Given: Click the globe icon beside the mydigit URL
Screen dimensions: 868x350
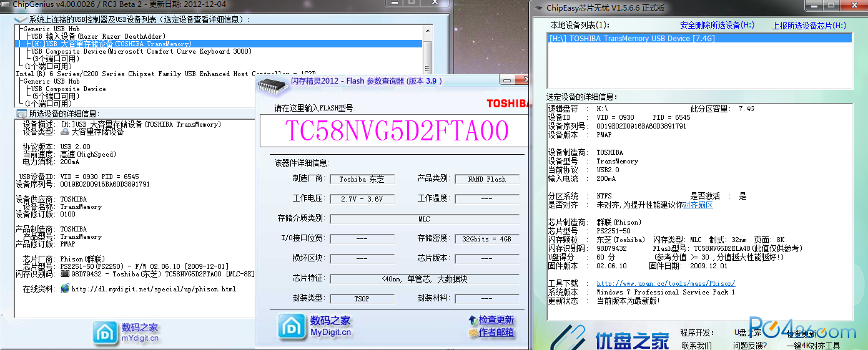Looking at the screenshot, I should (65, 289).
